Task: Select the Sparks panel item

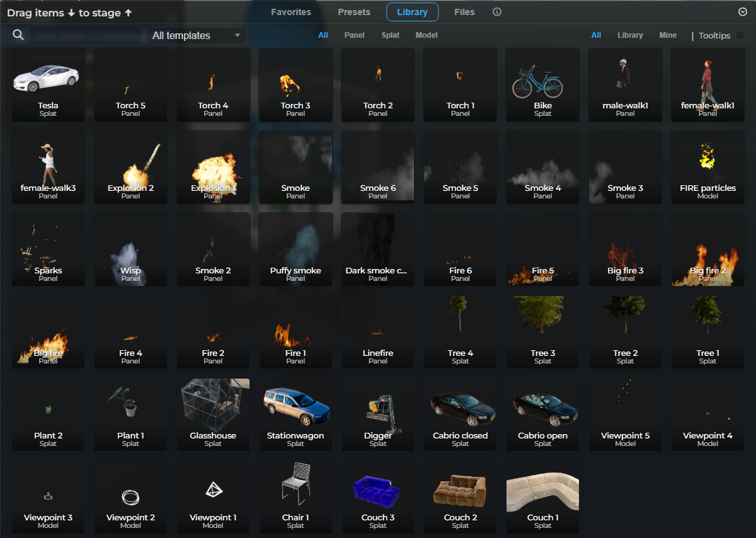Action: [x=48, y=249]
